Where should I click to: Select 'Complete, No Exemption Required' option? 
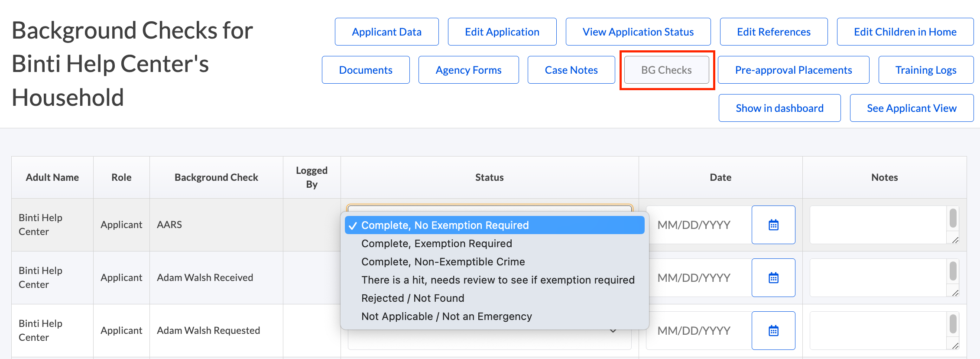(x=445, y=225)
